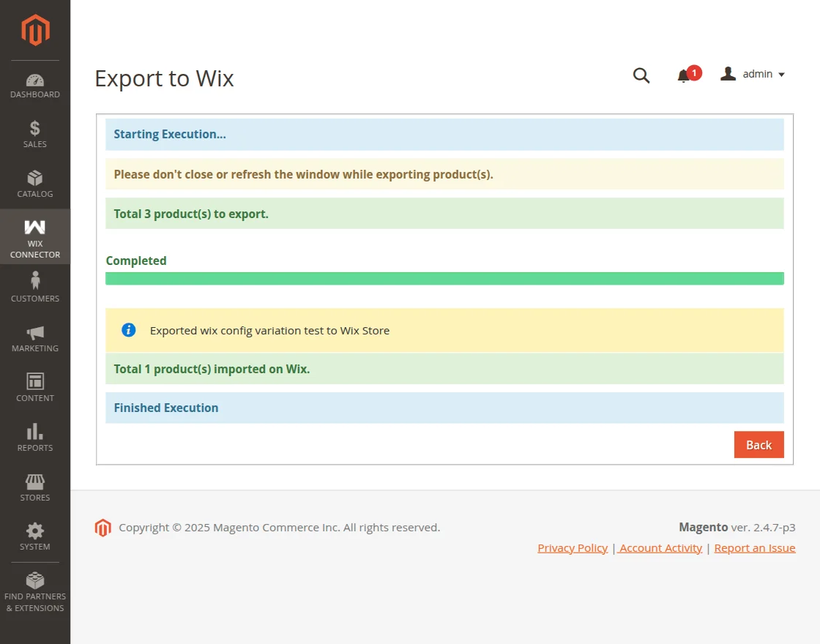Click the Reports chart icon
The height and width of the screenshot is (644, 820).
(x=34, y=435)
